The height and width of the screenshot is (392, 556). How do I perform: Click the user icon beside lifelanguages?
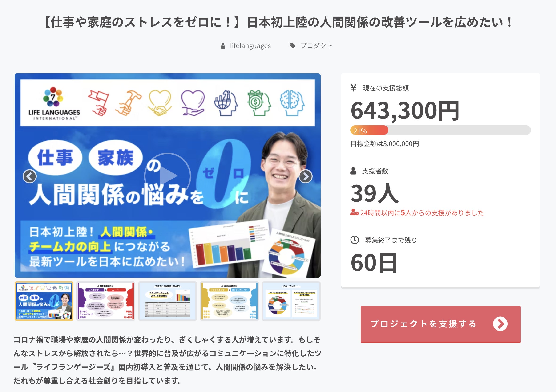click(223, 46)
